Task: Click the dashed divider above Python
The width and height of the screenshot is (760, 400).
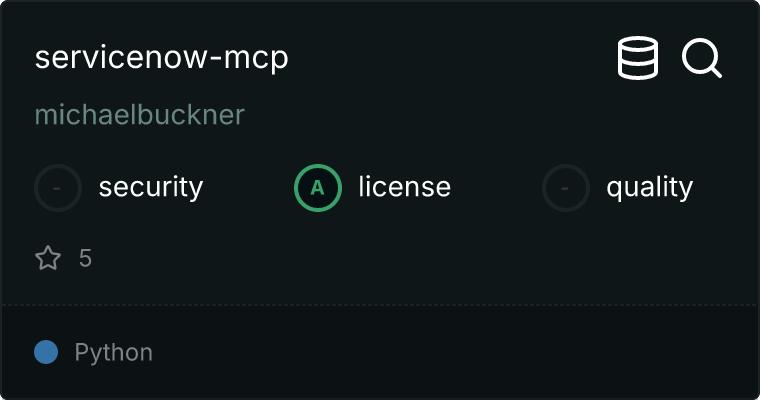Action: 380,305
